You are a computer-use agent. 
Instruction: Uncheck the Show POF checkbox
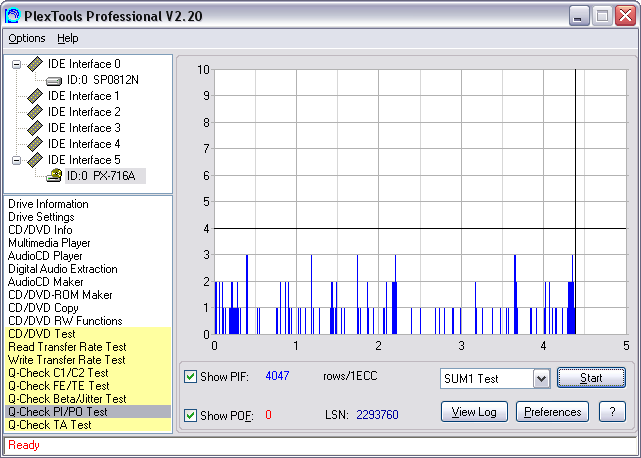(x=190, y=415)
